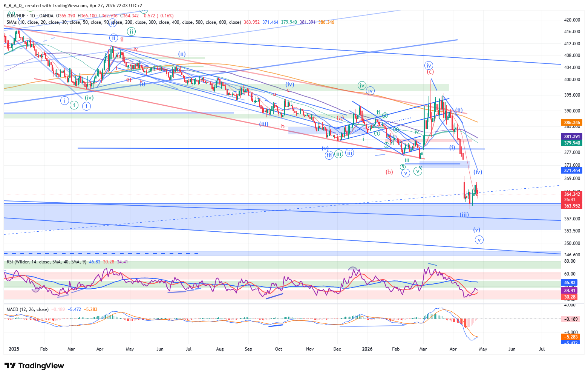Select the lowest circled blue v wave marker
This screenshot has width=588, height=377.
click(x=479, y=240)
